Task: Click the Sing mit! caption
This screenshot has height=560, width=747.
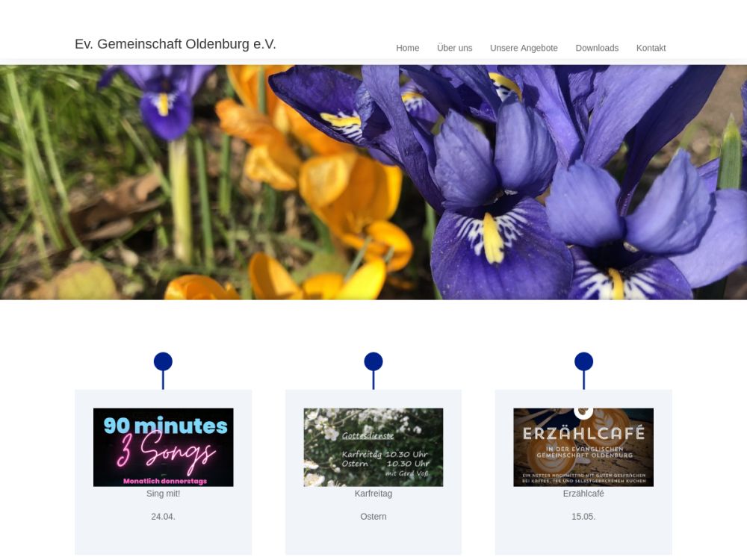Action: (x=163, y=494)
